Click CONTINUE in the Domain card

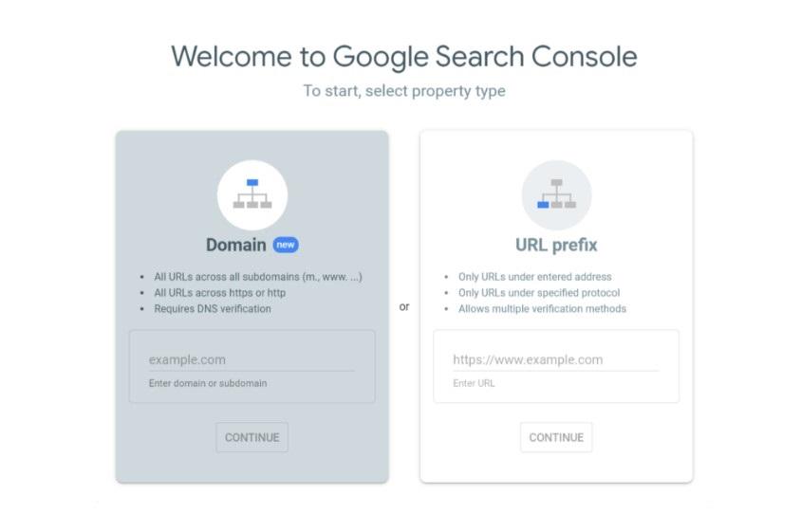251,437
